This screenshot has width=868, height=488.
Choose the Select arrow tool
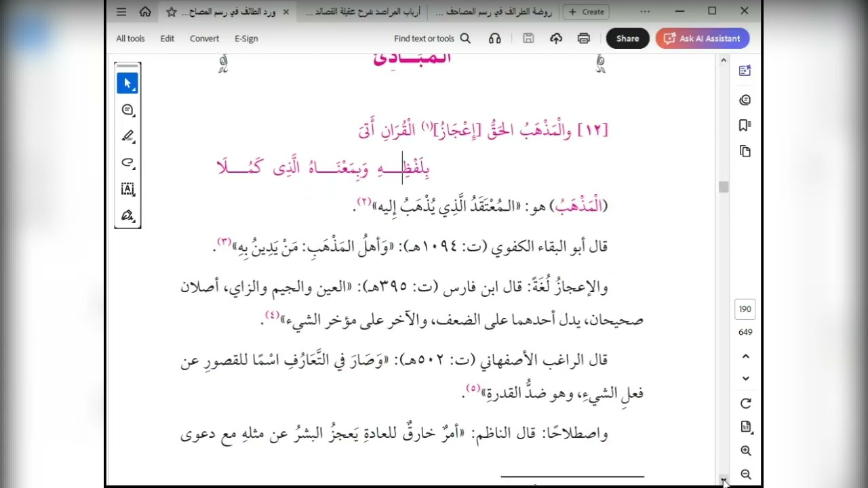click(x=127, y=83)
